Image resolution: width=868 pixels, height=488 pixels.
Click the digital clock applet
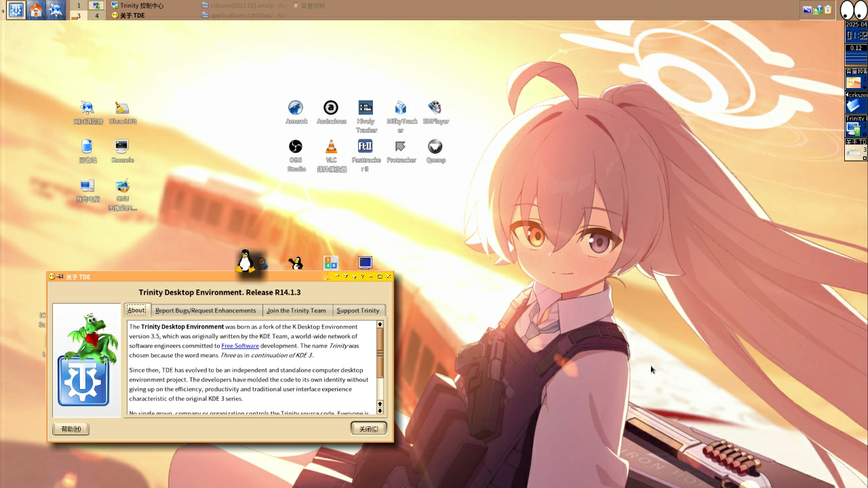coord(856,32)
